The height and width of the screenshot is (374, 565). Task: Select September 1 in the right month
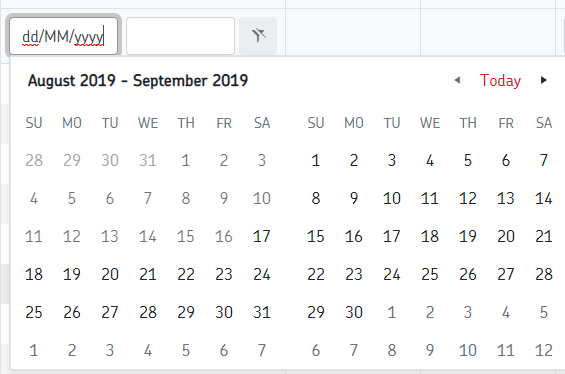(x=316, y=160)
